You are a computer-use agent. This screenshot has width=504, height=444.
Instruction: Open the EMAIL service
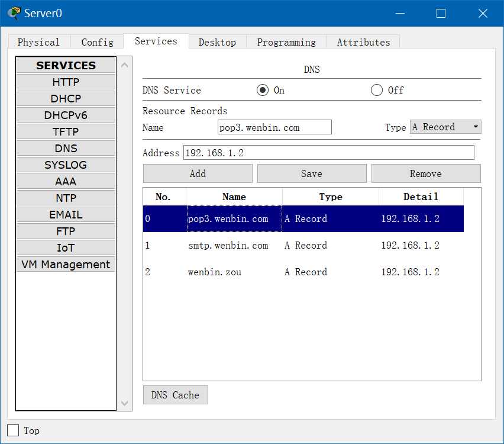point(66,214)
